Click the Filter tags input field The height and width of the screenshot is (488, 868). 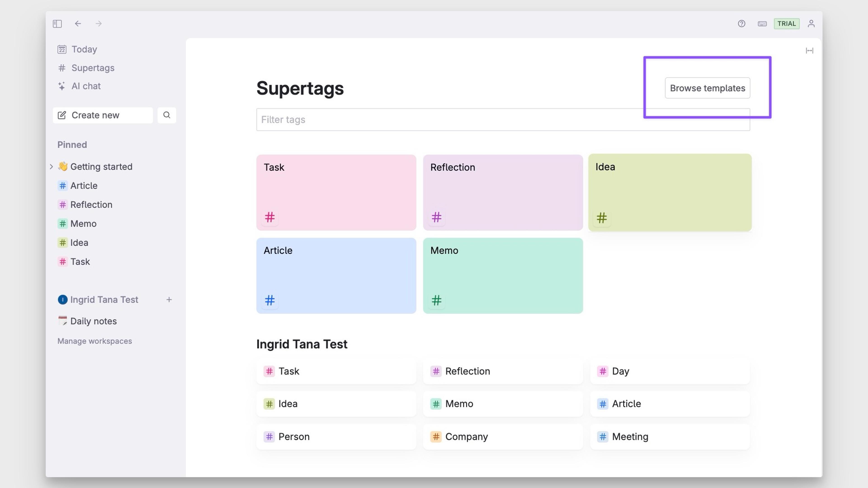point(448,120)
